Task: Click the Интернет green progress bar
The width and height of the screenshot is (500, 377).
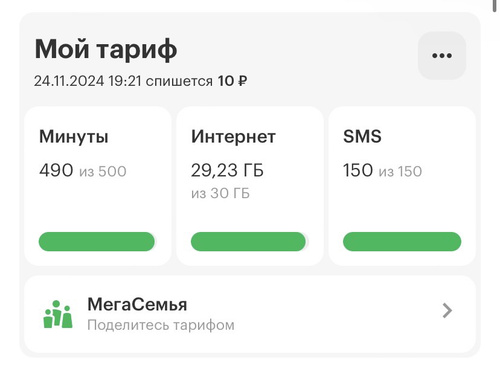Action: pyautogui.click(x=248, y=241)
